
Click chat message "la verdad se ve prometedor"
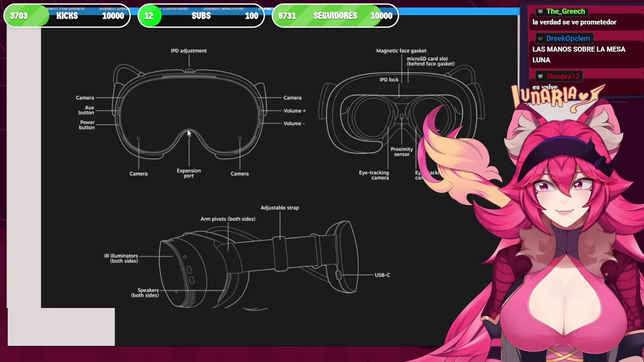coord(574,22)
